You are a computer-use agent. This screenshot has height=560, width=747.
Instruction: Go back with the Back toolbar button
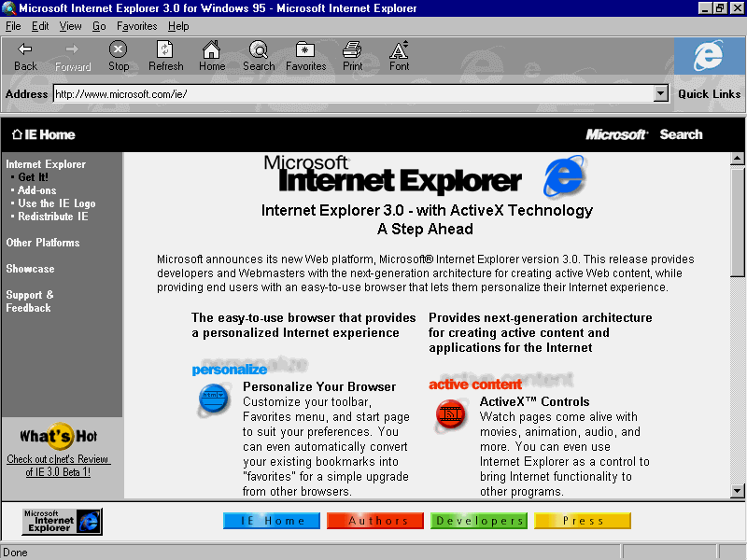(25, 57)
